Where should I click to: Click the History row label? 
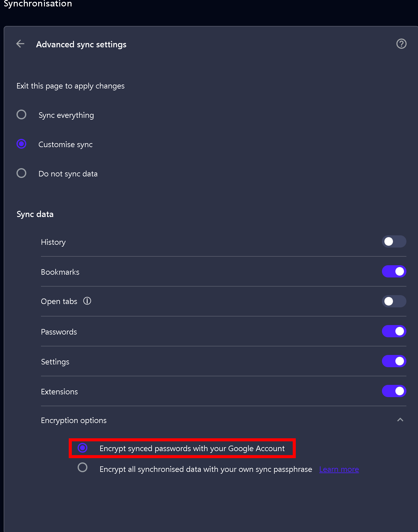pyautogui.click(x=53, y=242)
